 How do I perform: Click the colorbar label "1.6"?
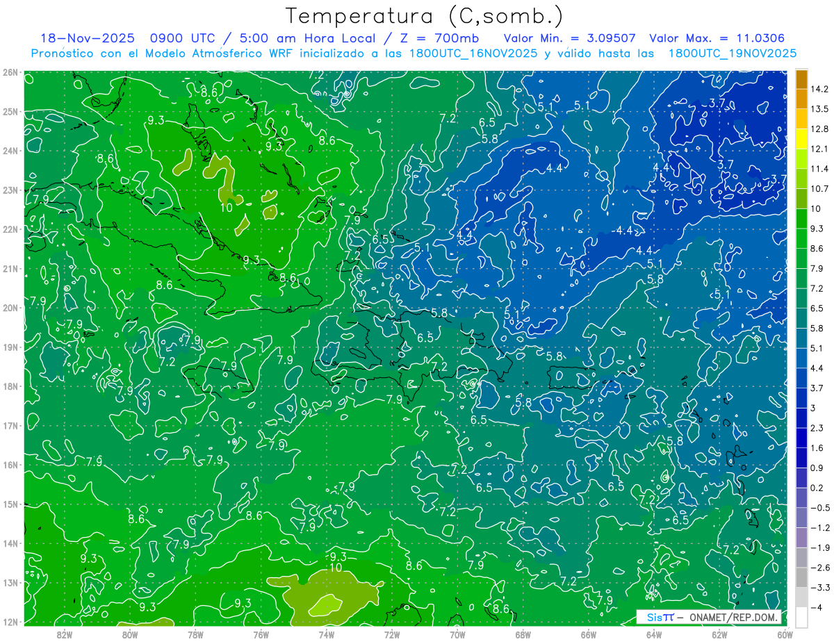pos(817,447)
